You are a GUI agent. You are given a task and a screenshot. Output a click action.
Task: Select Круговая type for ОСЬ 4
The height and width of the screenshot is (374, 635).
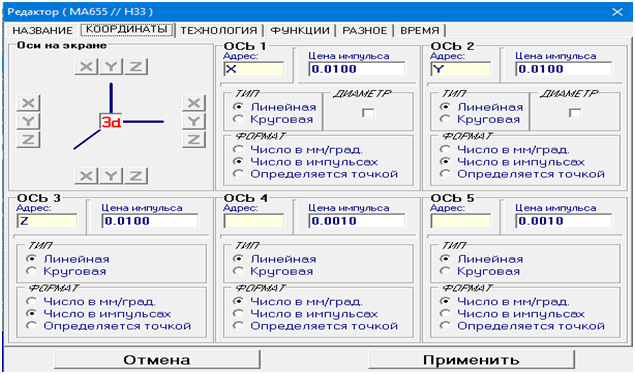(x=274, y=271)
